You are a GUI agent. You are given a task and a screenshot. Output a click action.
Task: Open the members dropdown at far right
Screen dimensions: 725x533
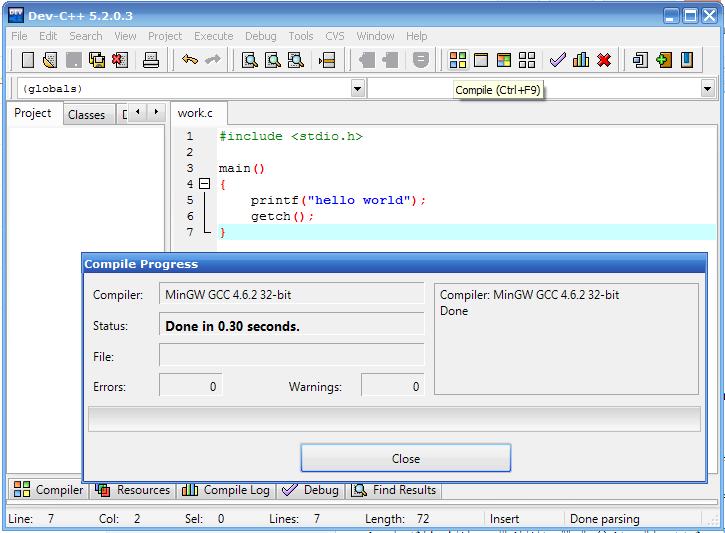pos(707,88)
